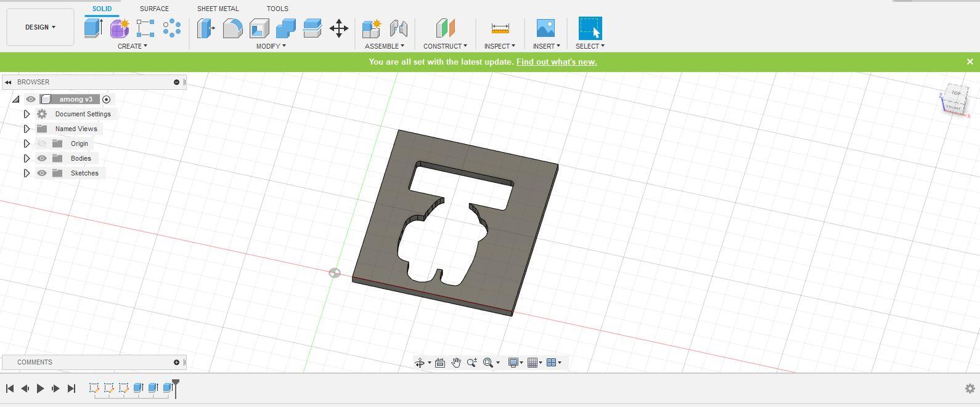The image size is (980, 407).
Task: Activate the Zoom magnifier tool
Action: point(472,363)
